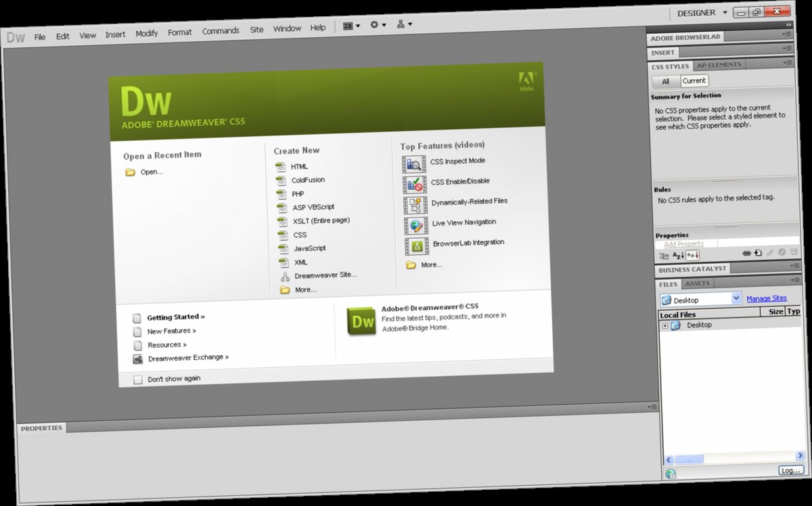
Task: Switch to the AP Elements tab
Action: [x=719, y=65]
